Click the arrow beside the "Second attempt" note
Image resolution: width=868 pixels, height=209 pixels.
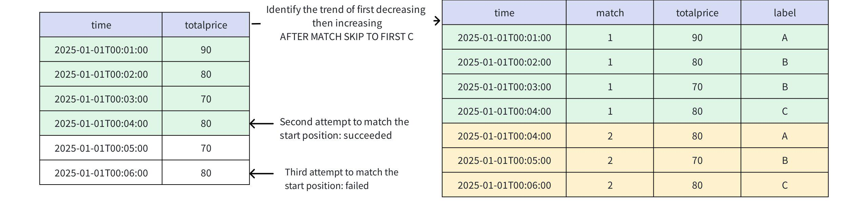[261, 124]
